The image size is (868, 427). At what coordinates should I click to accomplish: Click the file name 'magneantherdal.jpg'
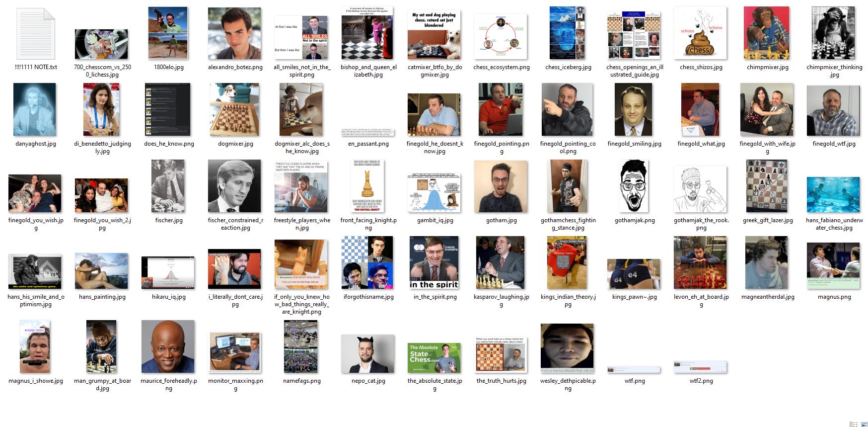point(768,297)
